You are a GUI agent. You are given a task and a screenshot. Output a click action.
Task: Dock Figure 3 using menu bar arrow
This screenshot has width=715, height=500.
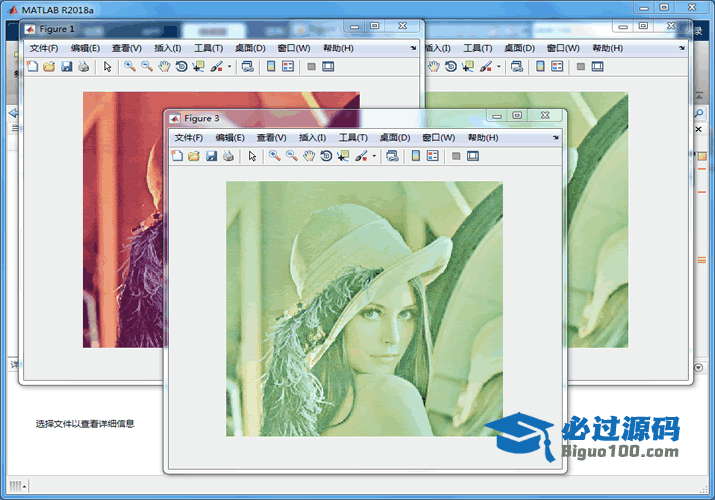coord(556,137)
